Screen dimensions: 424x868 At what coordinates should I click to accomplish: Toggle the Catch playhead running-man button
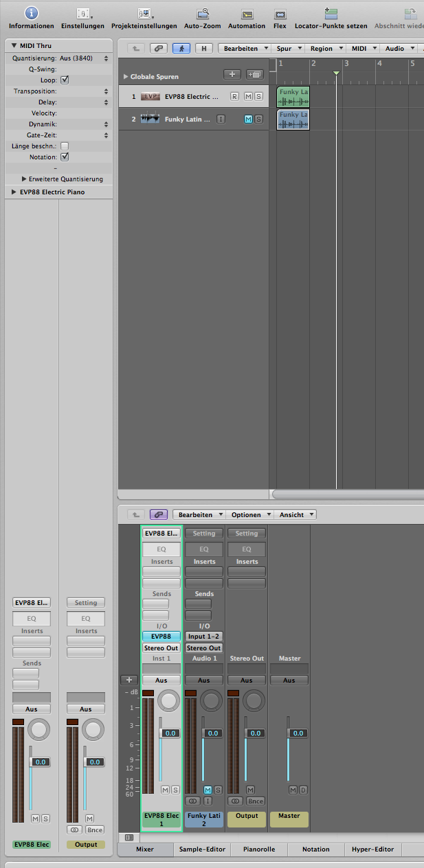pos(181,48)
